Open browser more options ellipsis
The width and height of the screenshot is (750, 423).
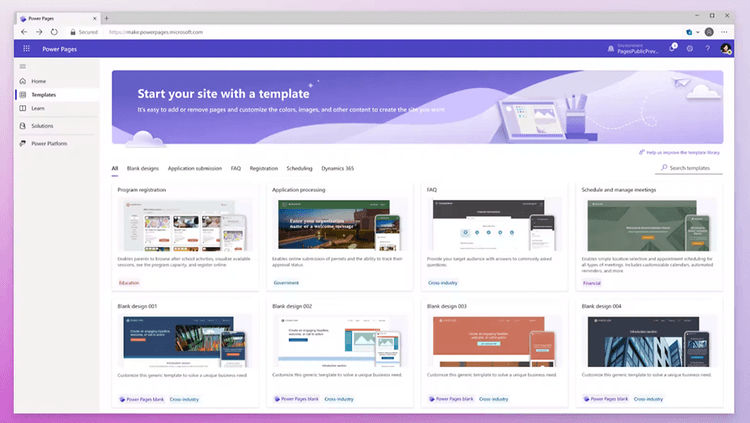point(724,32)
